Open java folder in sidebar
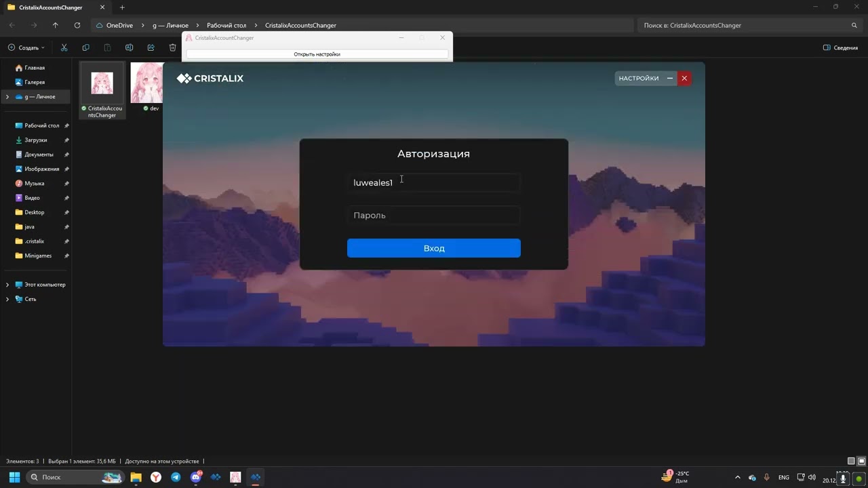 point(29,227)
